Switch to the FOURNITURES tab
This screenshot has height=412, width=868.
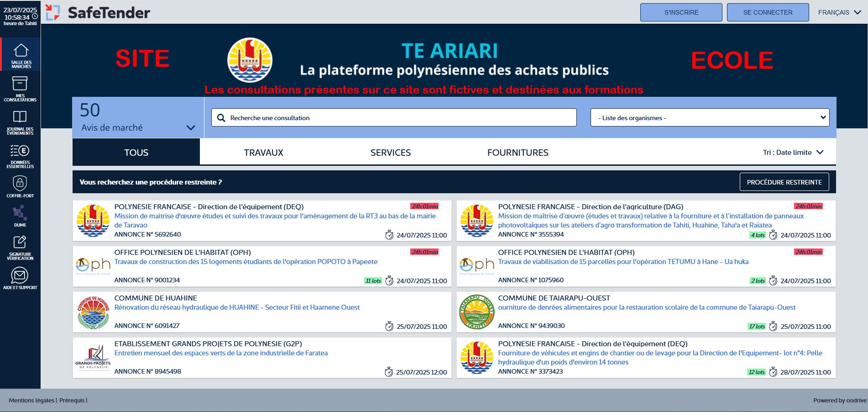(518, 153)
